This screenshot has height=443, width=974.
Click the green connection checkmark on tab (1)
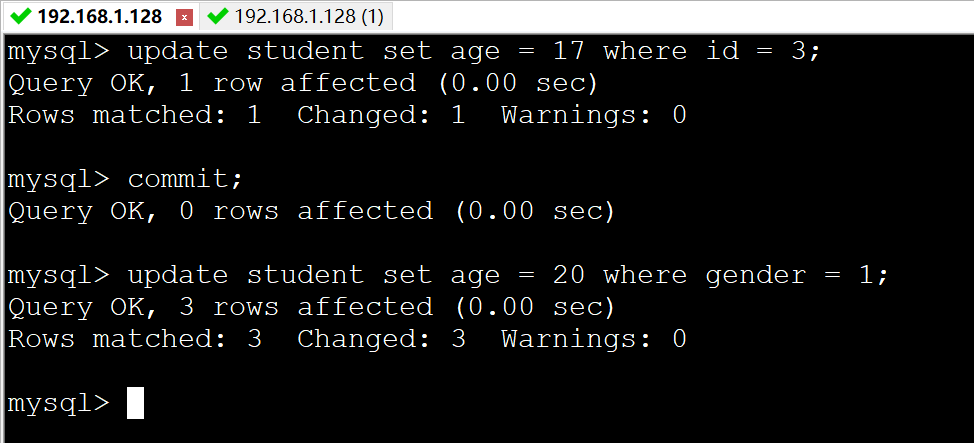pos(217,17)
